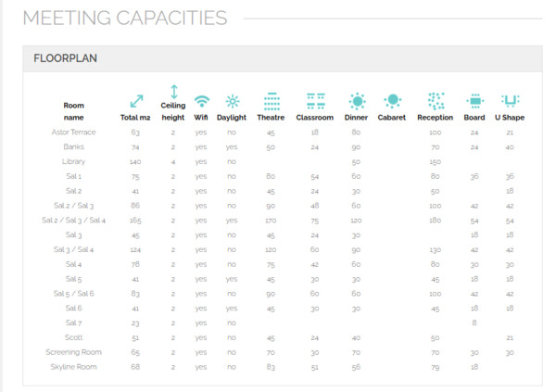Click the Screening Room name
The image size is (556, 392).
click(74, 352)
